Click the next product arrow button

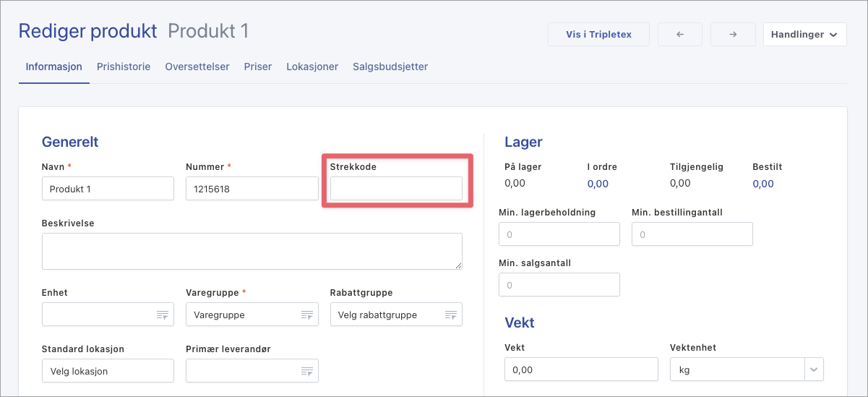(x=732, y=35)
